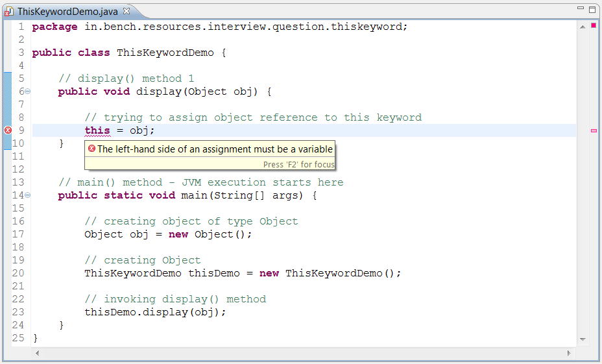Click the '// creating Object' comment on line 19

(x=143, y=260)
